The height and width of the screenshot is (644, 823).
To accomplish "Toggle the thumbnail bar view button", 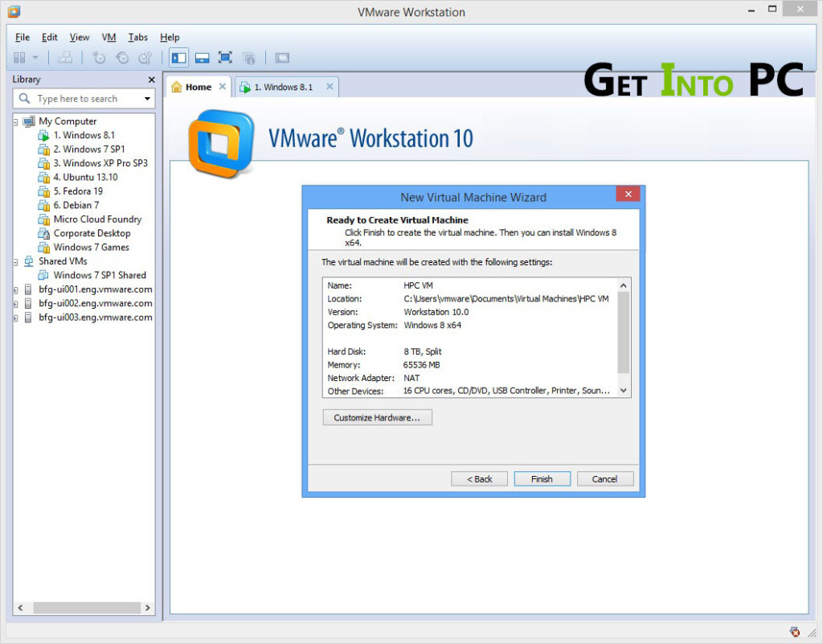I will [202, 58].
